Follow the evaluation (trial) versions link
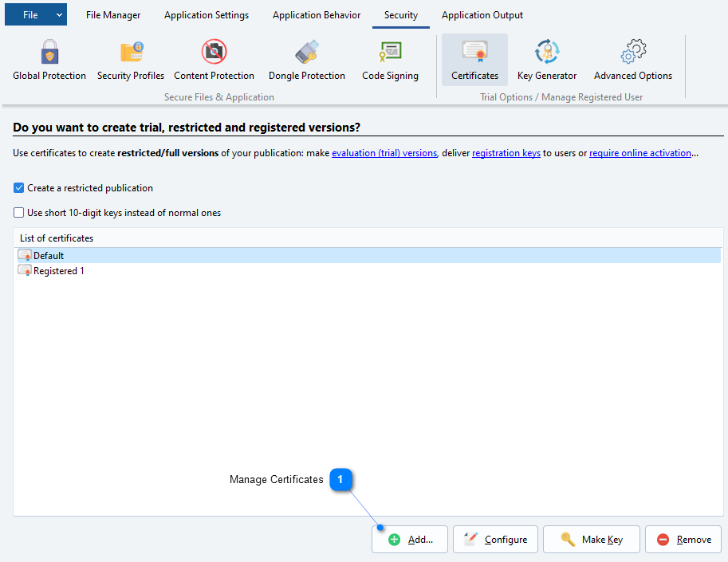This screenshot has width=728, height=562. point(384,153)
